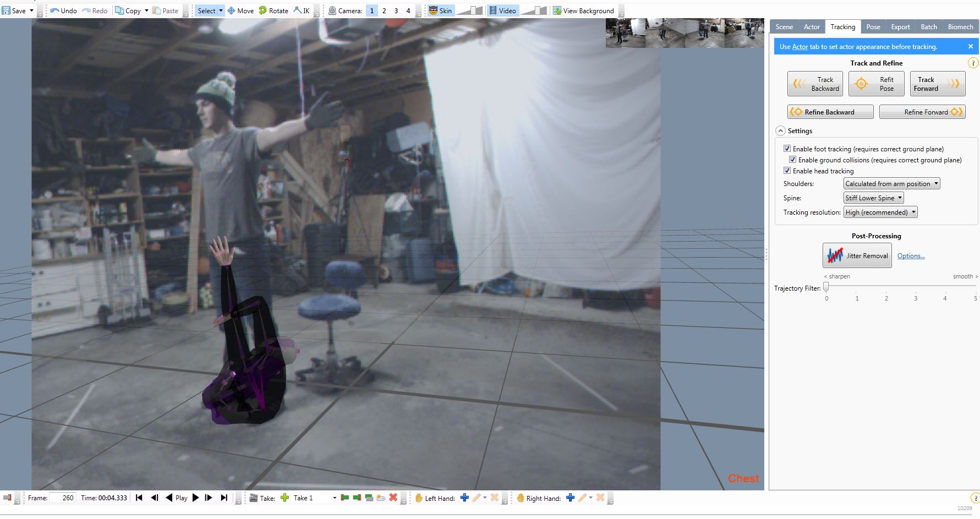Toggle the Enable head tracking checkbox

point(787,171)
